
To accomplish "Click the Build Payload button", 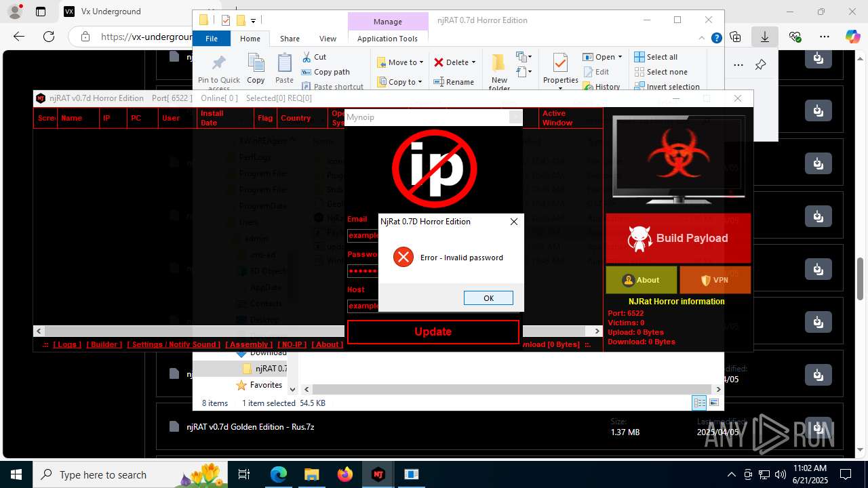I will point(678,239).
